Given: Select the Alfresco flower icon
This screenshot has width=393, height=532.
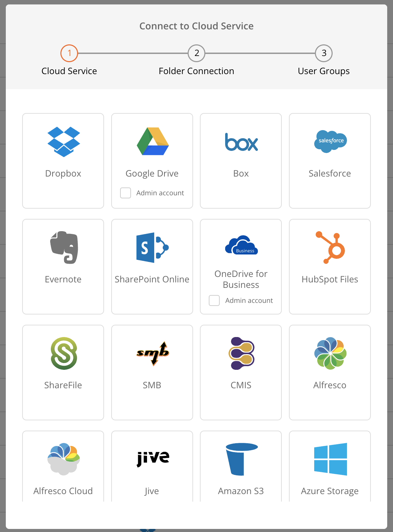Looking at the screenshot, I should pyautogui.click(x=330, y=353).
